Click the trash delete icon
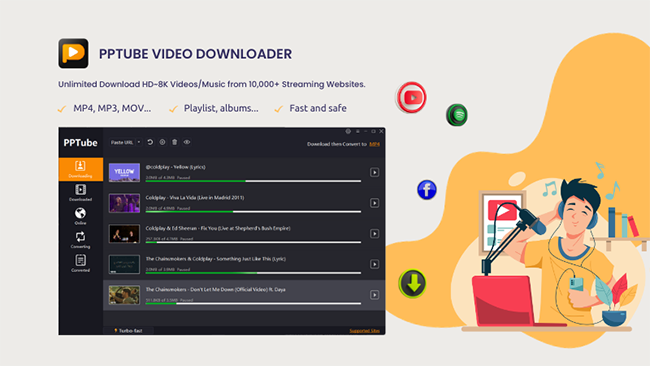The height and width of the screenshot is (366, 650). [x=175, y=142]
